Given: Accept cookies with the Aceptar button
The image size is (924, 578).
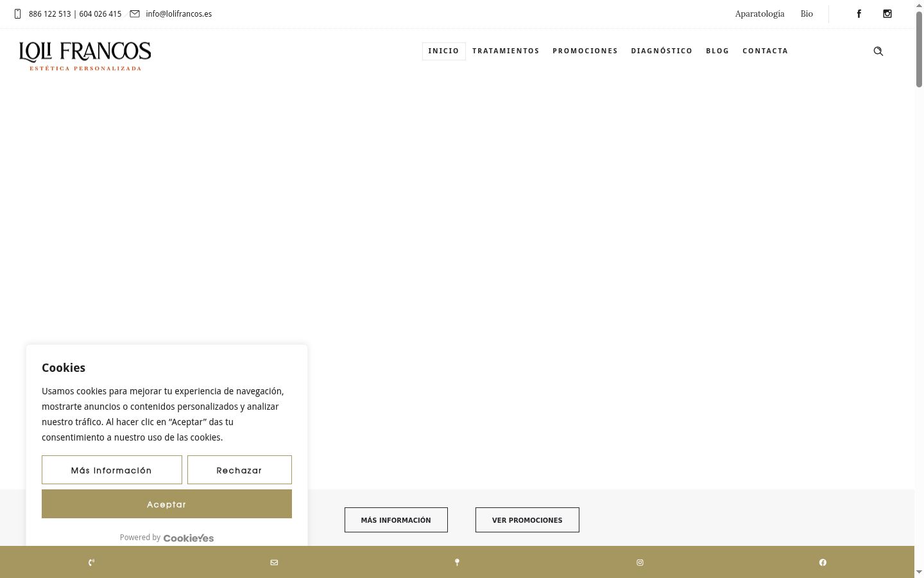Looking at the screenshot, I should (167, 504).
